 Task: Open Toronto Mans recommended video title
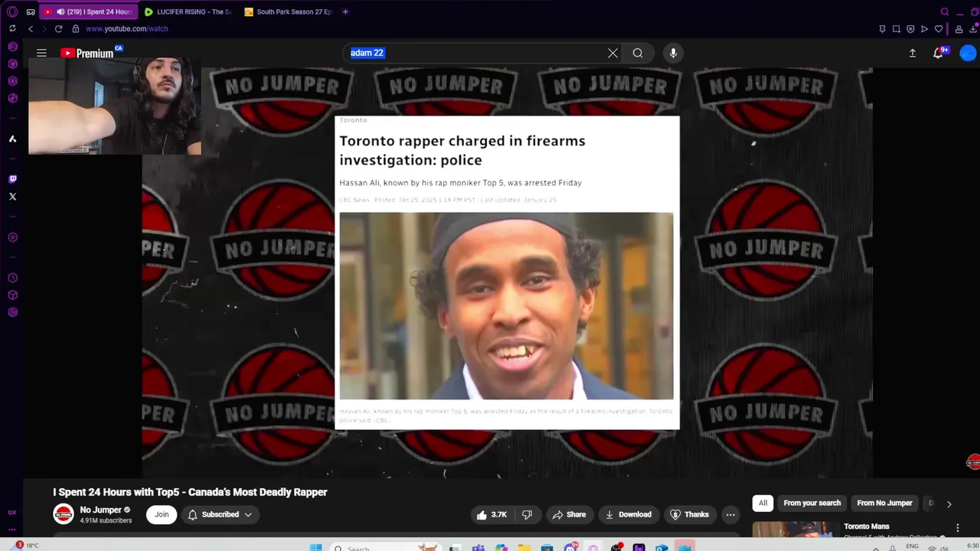click(x=866, y=527)
